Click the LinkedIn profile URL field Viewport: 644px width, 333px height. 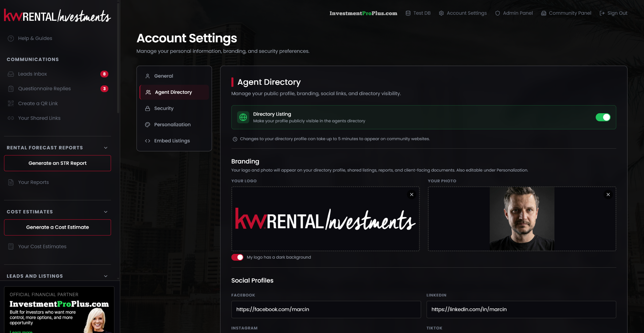521,310
